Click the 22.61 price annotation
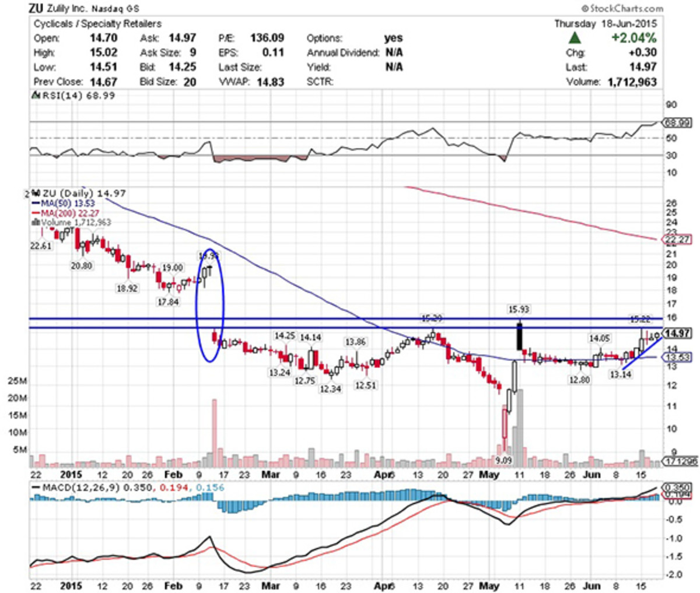This screenshot has width=700, height=593. 41,246
